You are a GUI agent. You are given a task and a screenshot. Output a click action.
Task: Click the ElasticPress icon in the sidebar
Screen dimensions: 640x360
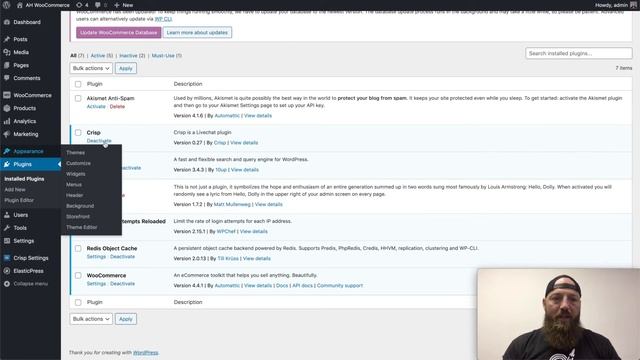pyautogui.click(x=7, y=271)
